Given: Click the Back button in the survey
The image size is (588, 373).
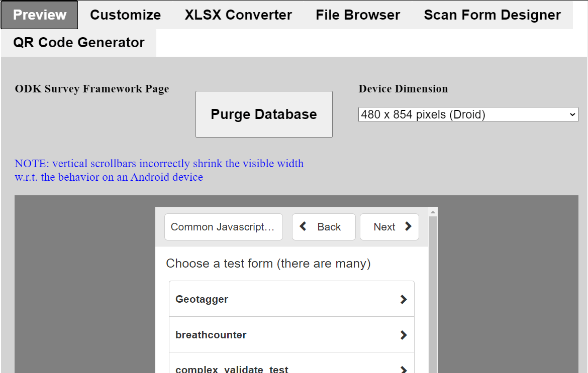Looking at the screenshot, I should [324, 227].
